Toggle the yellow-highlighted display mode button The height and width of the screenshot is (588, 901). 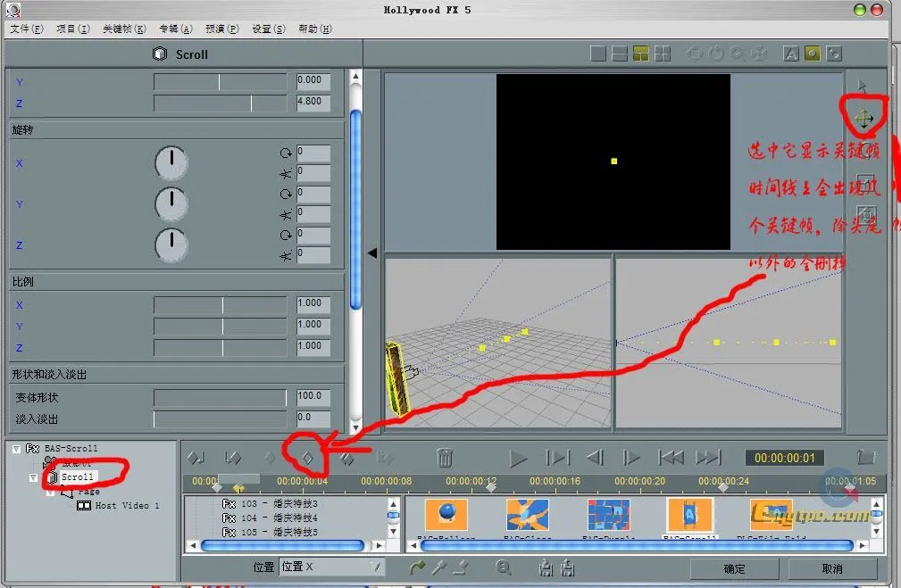(813, 54)
